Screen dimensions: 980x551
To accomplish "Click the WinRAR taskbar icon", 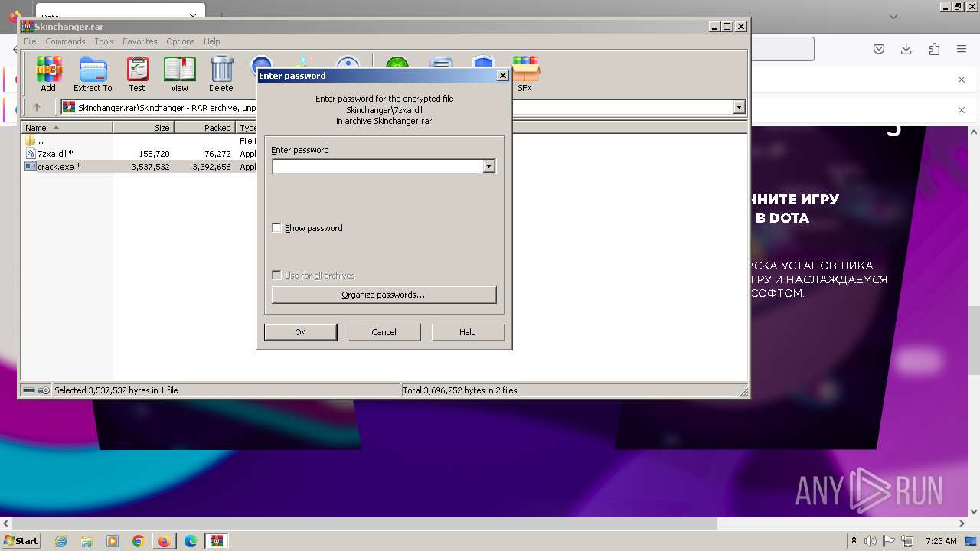I will [217, 541].
